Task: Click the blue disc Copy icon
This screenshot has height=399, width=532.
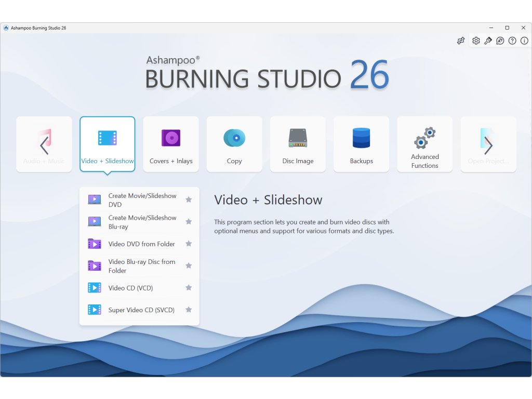Action: pos(234,138)
